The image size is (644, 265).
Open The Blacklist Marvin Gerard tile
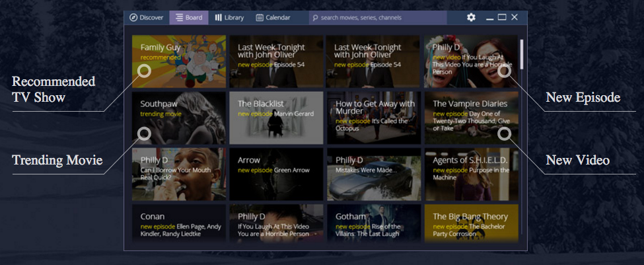tap(276, 118)
